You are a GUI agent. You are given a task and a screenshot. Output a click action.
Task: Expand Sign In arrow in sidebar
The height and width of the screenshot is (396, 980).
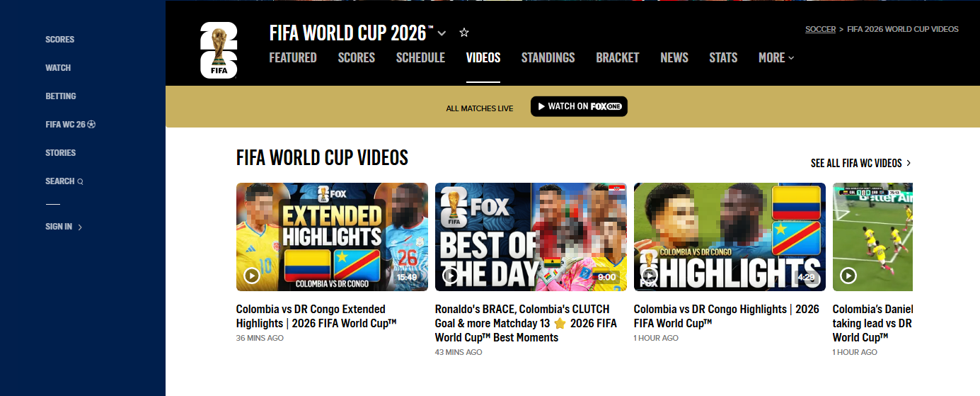(x=80, y=227)
